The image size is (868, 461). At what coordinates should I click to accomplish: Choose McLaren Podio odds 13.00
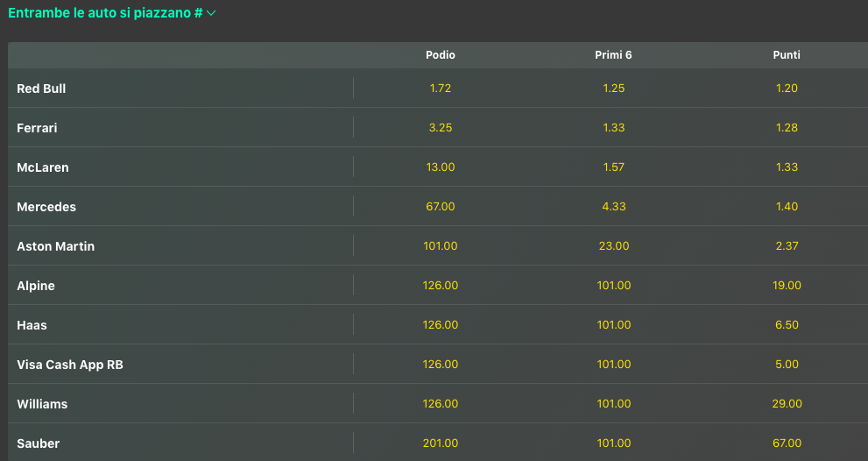click(x=441, y=167)
